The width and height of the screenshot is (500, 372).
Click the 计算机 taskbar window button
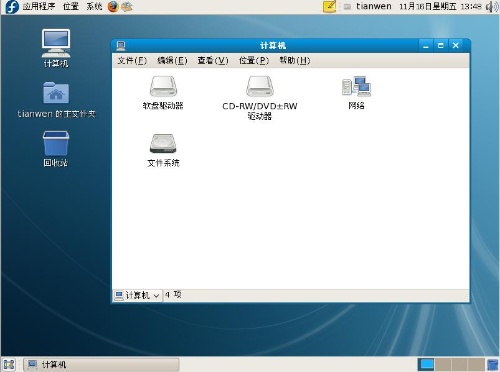pos(102,364)
